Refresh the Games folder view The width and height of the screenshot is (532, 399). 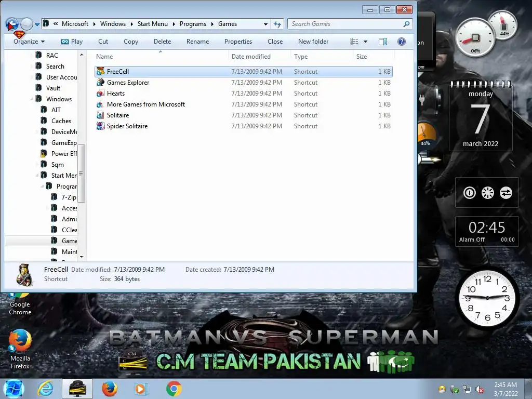pyautogui.click(x=277, y=24)
